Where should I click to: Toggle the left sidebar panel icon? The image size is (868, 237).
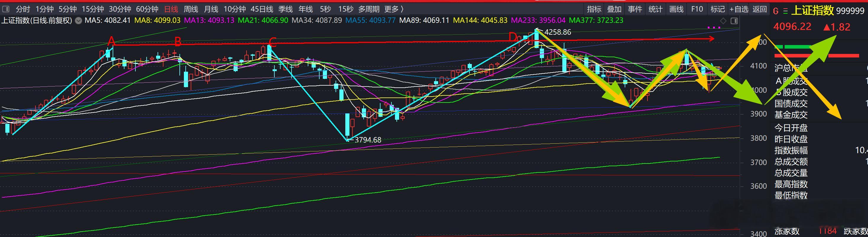(x=6, y=9)
